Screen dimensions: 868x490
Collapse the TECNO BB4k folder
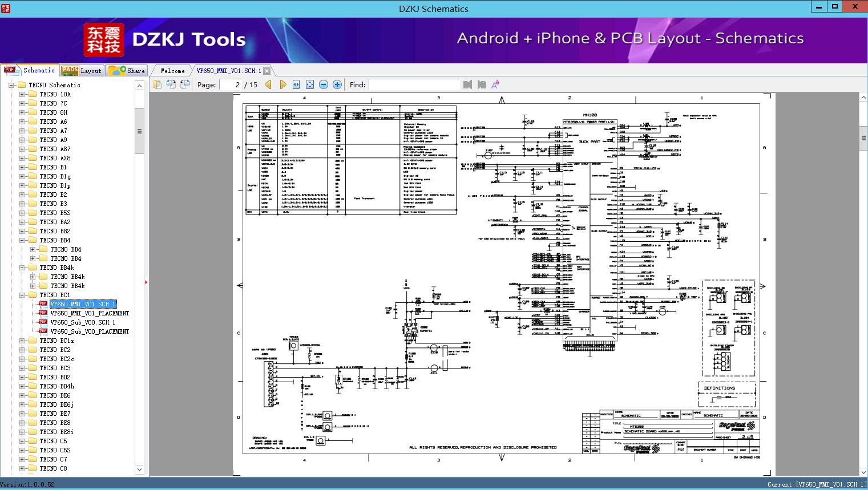click(22, 268)
